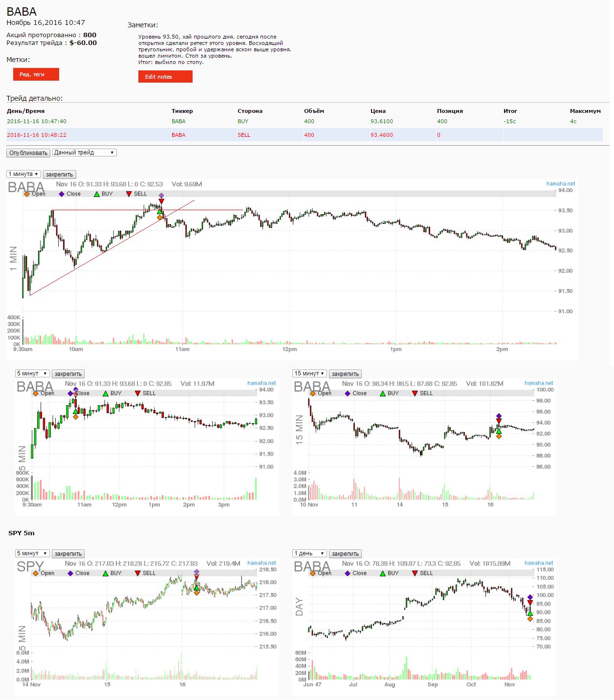Viewport: 614px width, 700px height.
Task: Click the Цена column header
Action: coord(378,111)
